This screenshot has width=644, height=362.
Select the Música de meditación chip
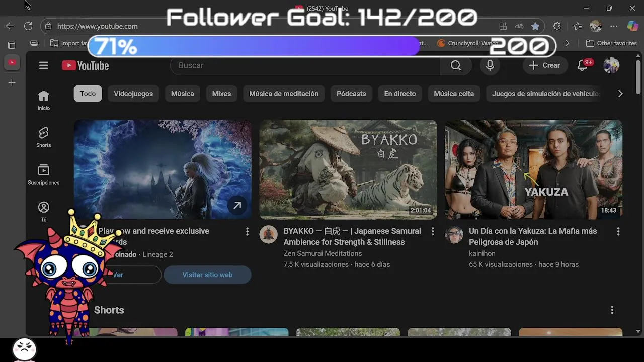click(x=284, y=94)
